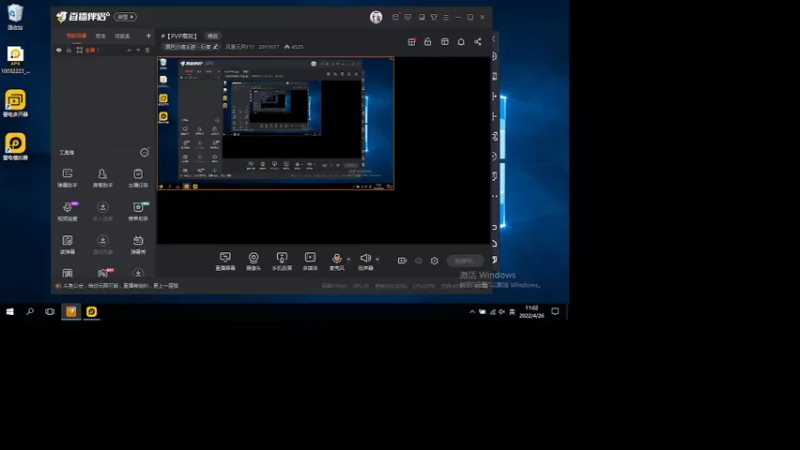Toggle visibility of the 全屏1 source
This screenshot has height=450, width=800.
point(59,50)
